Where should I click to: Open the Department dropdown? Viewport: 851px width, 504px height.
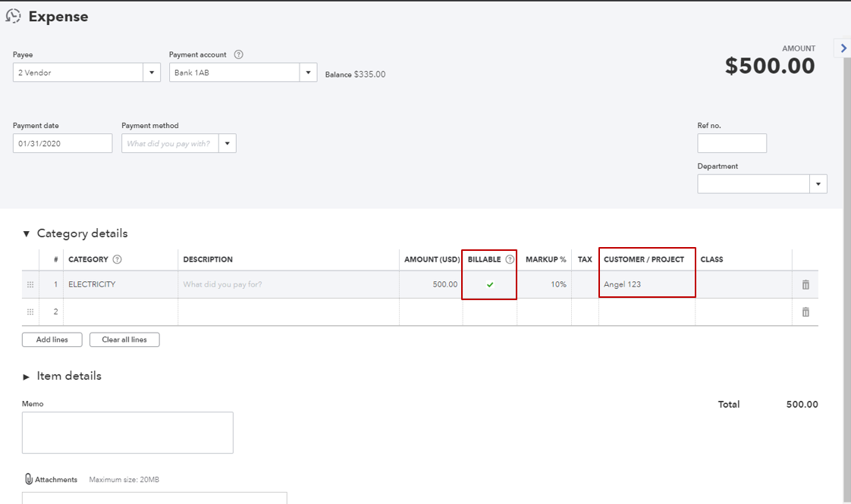818,183
